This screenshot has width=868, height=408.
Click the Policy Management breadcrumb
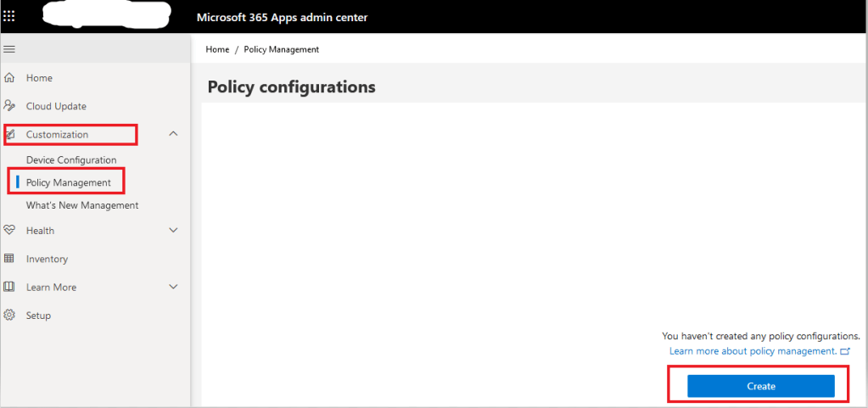point(281,49)
